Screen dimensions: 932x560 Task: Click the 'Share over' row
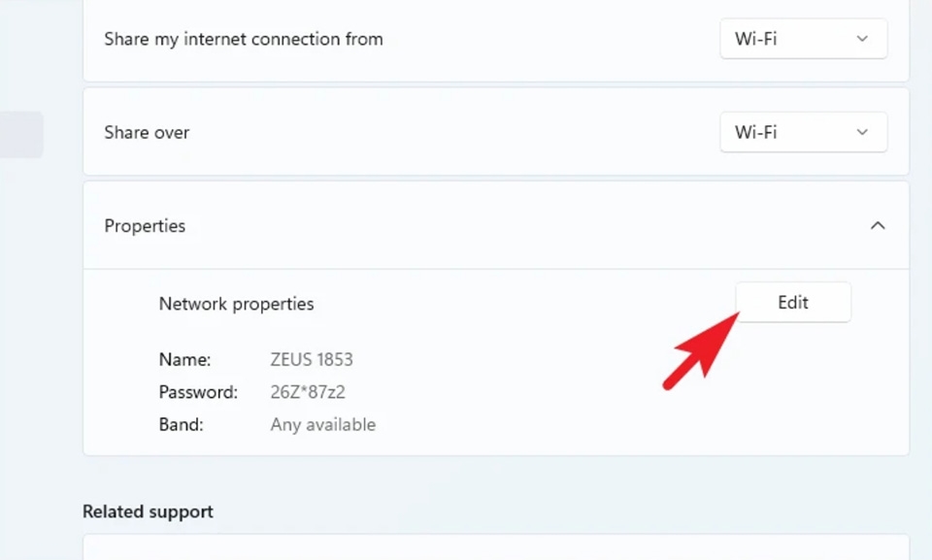click(x=388, y=132)
